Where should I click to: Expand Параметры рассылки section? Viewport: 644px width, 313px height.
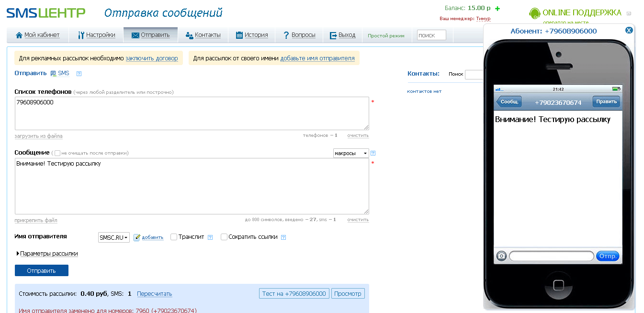tap(48, 254)
